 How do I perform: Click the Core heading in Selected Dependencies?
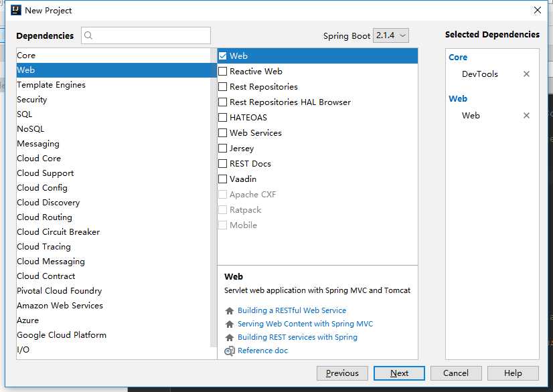coord(458,57)
